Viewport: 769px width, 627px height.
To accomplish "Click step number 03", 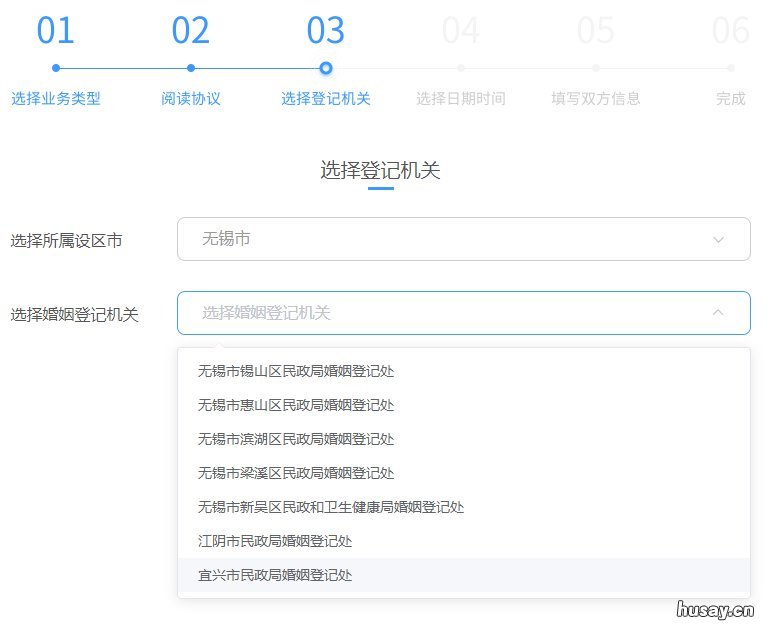I will pos(326,30).
